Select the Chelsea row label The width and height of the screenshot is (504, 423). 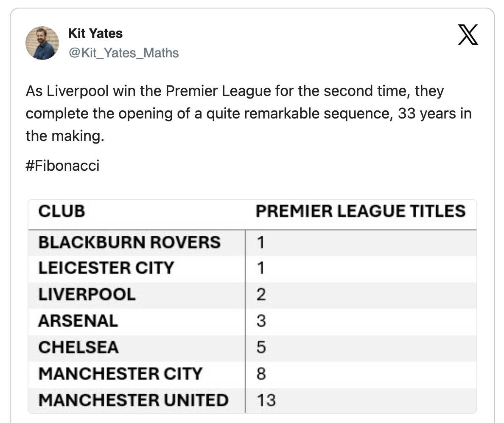pos(78,347)
